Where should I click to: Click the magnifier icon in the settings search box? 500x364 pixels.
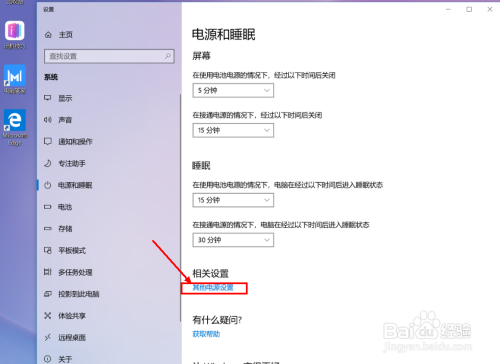tap(168, 56)
